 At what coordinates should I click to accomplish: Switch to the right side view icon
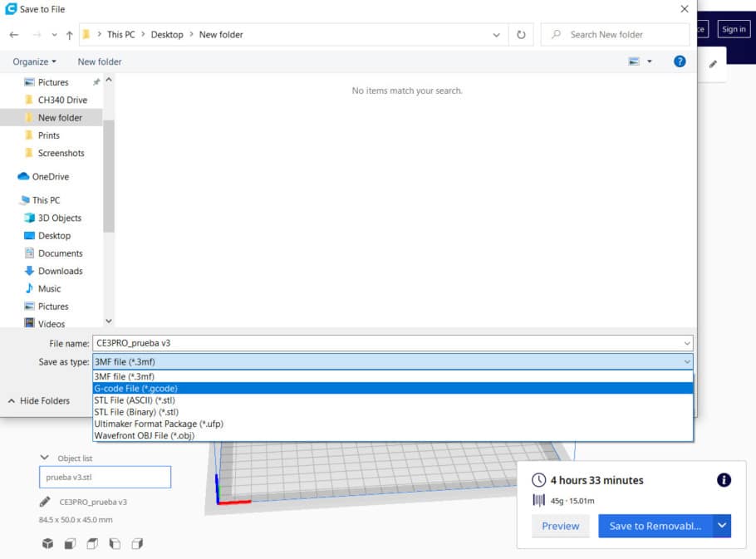click(x=137, y=543)
